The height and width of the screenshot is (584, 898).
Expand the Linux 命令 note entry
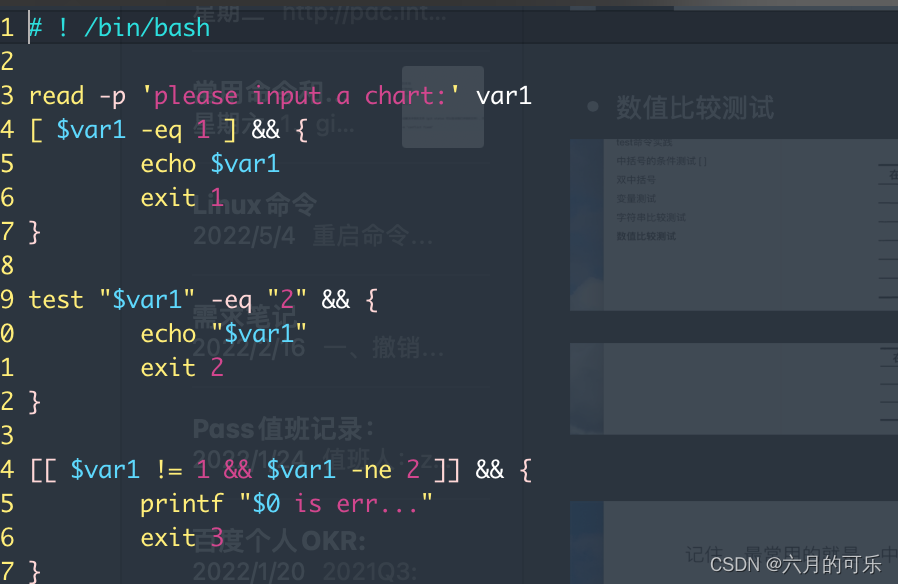[253, 204]
